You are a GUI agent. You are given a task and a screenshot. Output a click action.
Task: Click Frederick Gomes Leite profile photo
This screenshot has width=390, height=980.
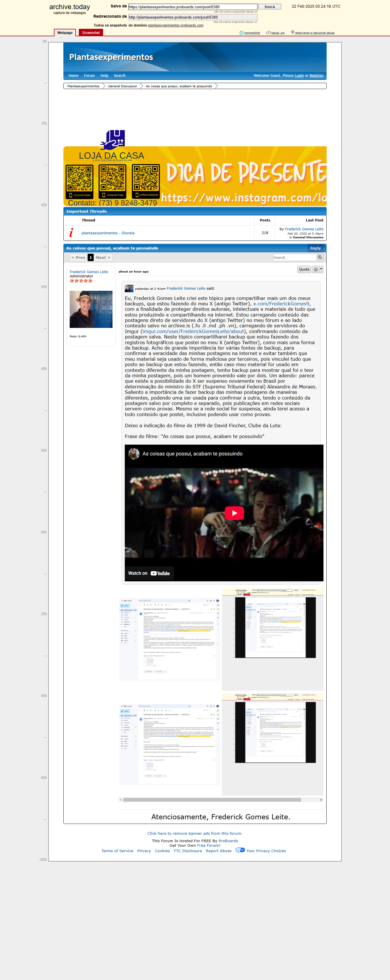pos(91,309)
